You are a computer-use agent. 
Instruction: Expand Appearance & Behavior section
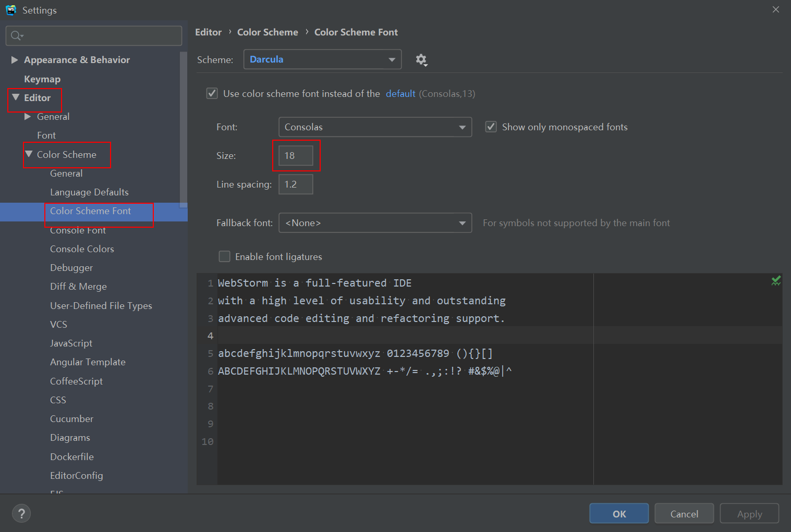point(15,60)
